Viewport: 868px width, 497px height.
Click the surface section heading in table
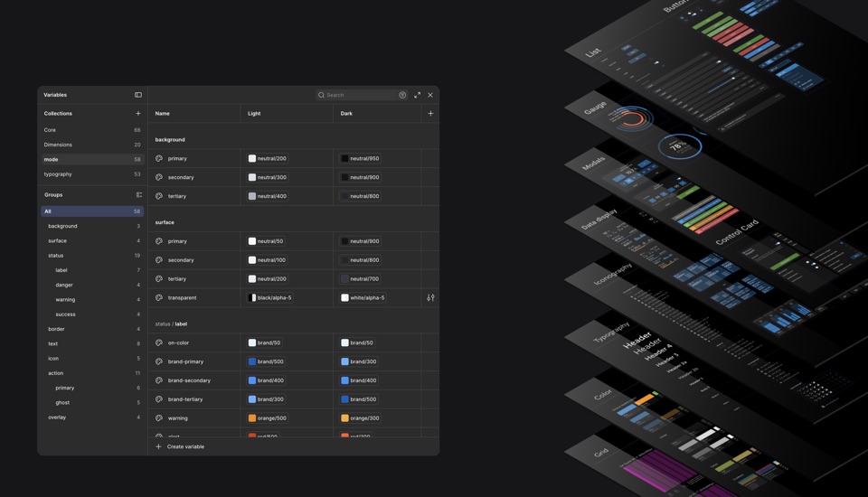[x=165, y=222]
